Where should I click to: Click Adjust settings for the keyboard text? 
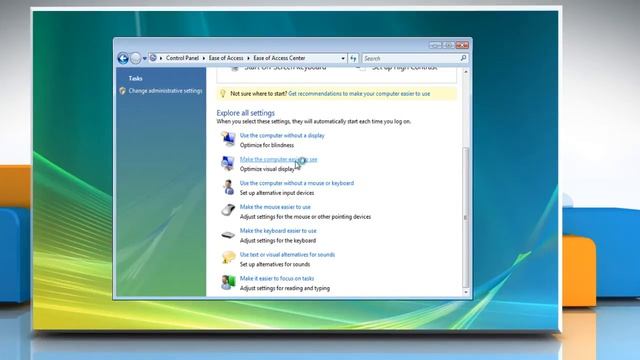pos(278,240)
